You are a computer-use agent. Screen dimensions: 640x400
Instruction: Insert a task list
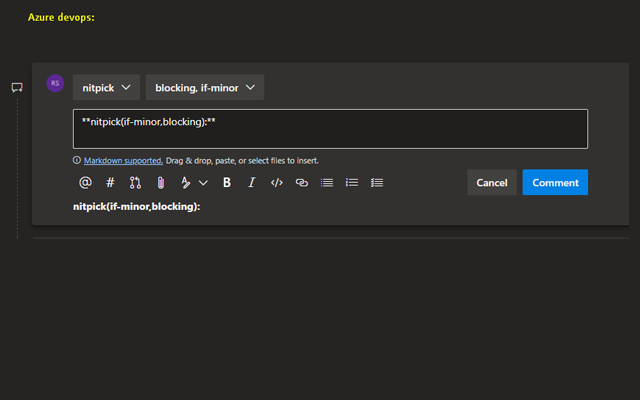(377, 182)
